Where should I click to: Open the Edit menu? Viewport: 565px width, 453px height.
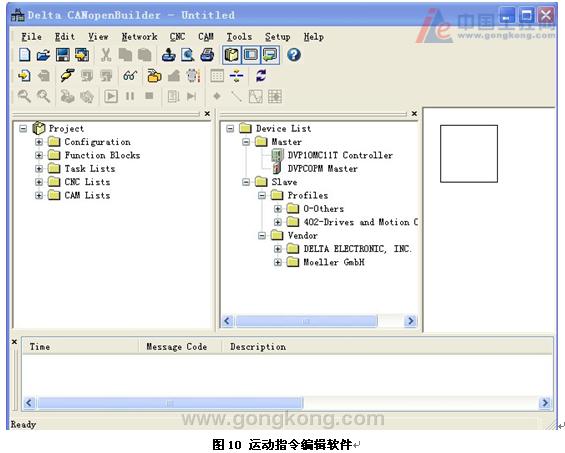pos(65,37)
